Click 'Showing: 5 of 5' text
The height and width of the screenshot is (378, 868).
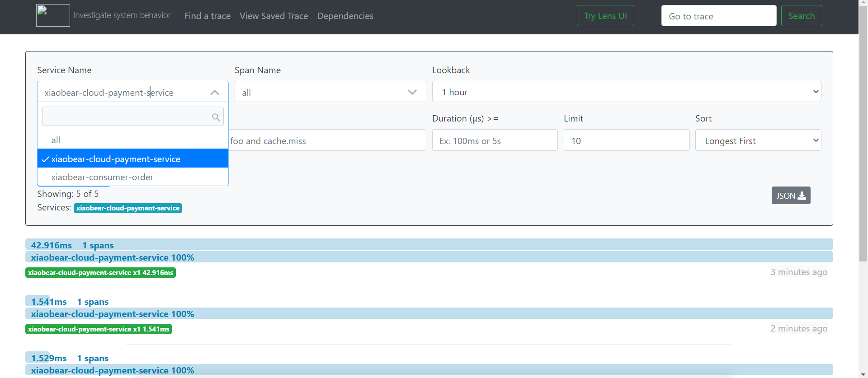pyautogui.click(x=68, y=194)
